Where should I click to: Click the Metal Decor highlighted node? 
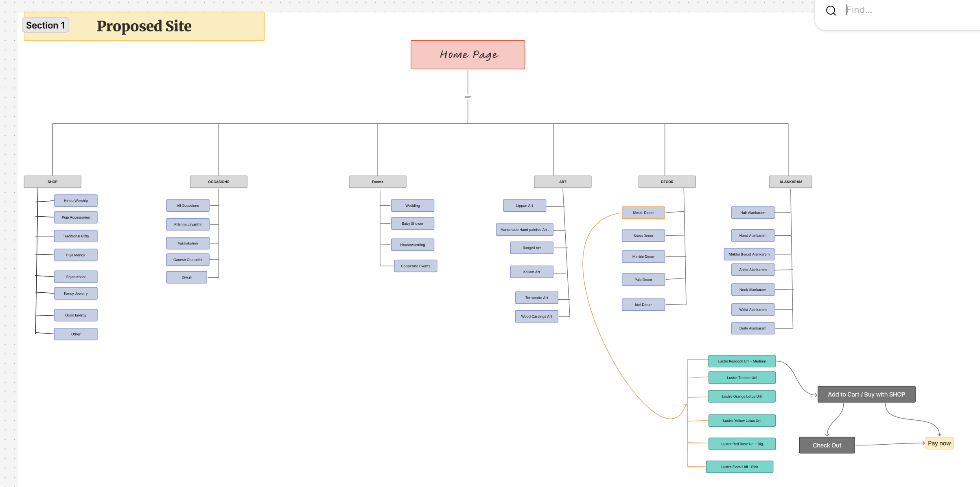click(x=643, y=212)
